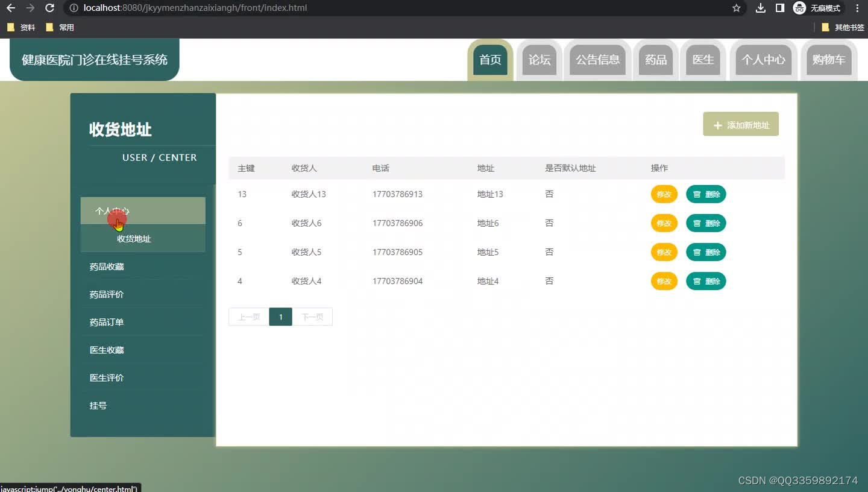Go back with the browser back arrow
Image resolution: width=868 pixels, height=492 pixels.
[x=11, y=8]
